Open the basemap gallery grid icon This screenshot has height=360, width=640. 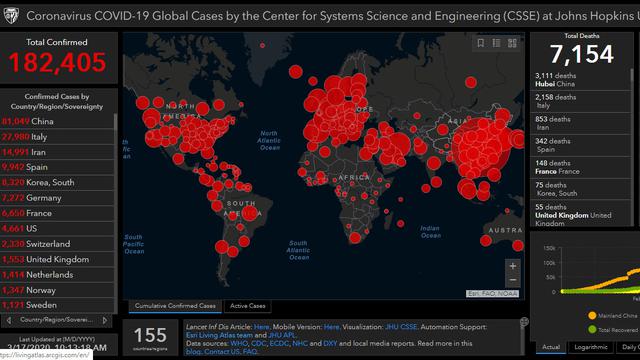click(512, 43)
